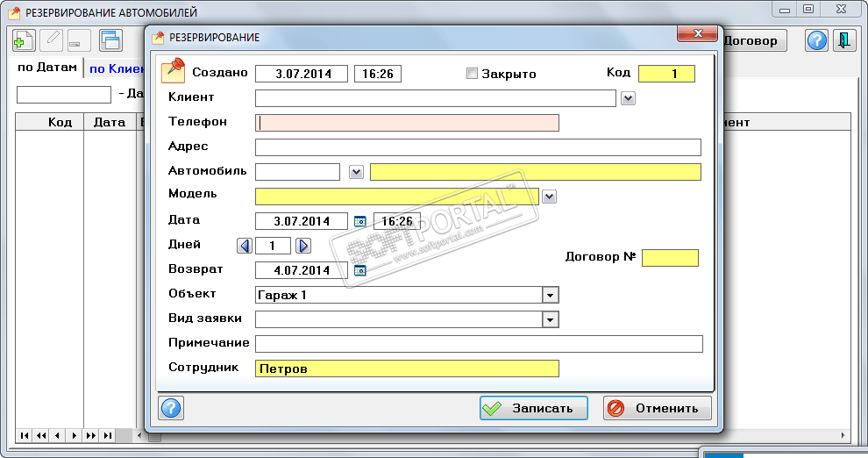The image size is (868, 458).
Task: Click the Клиент input field
Action: (435, 98)
